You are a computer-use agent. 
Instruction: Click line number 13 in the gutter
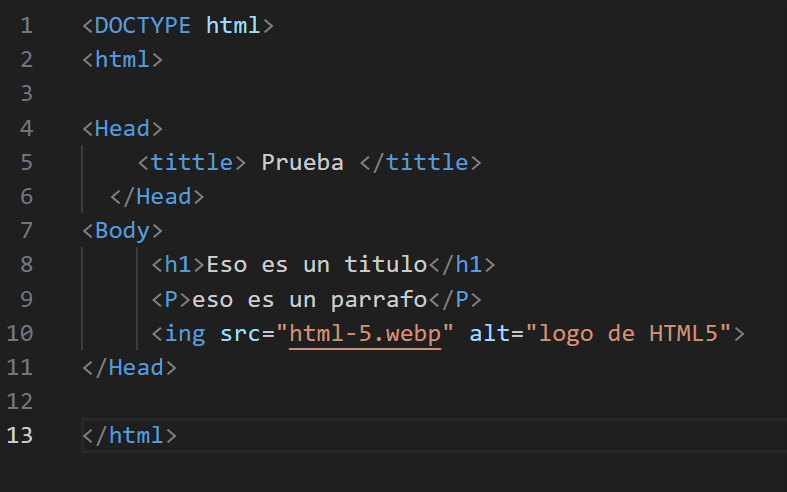click(20, 436)
